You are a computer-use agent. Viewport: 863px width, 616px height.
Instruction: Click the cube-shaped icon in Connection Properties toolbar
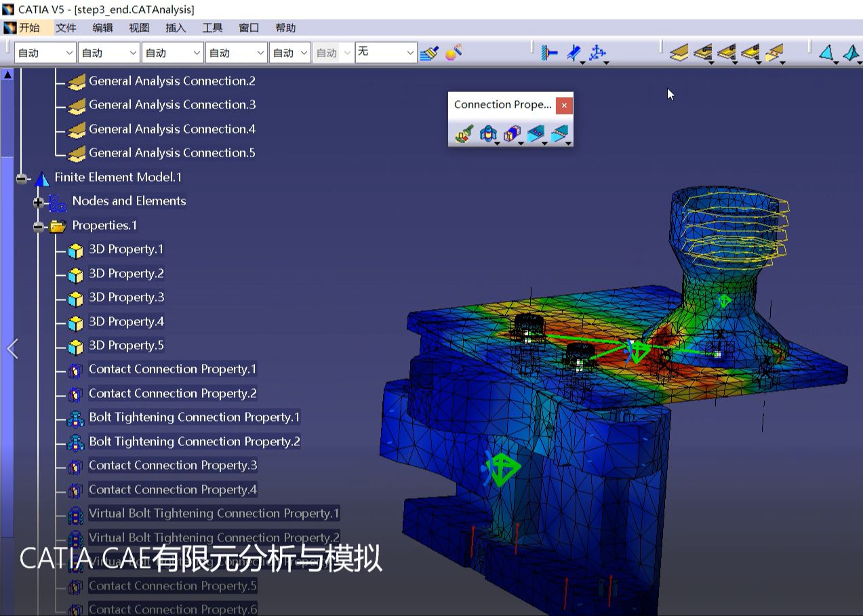[x=511, y=134]
